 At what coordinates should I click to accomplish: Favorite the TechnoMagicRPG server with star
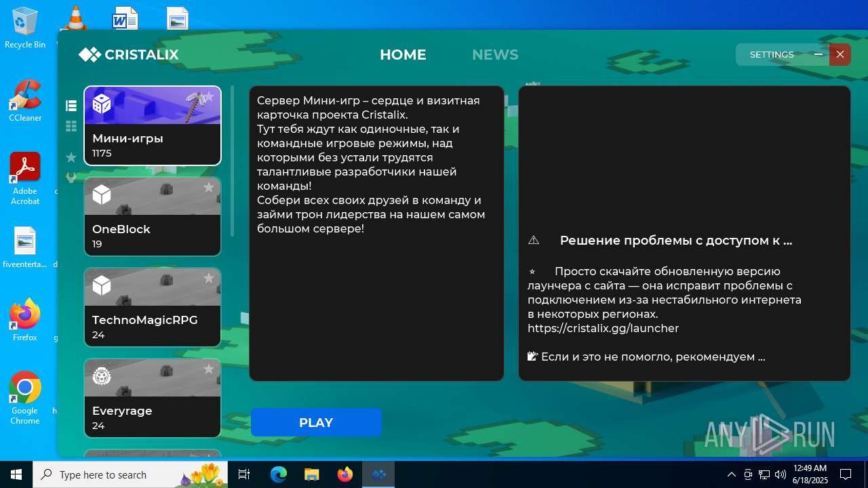pyautogui.click(x=209, y=278)
